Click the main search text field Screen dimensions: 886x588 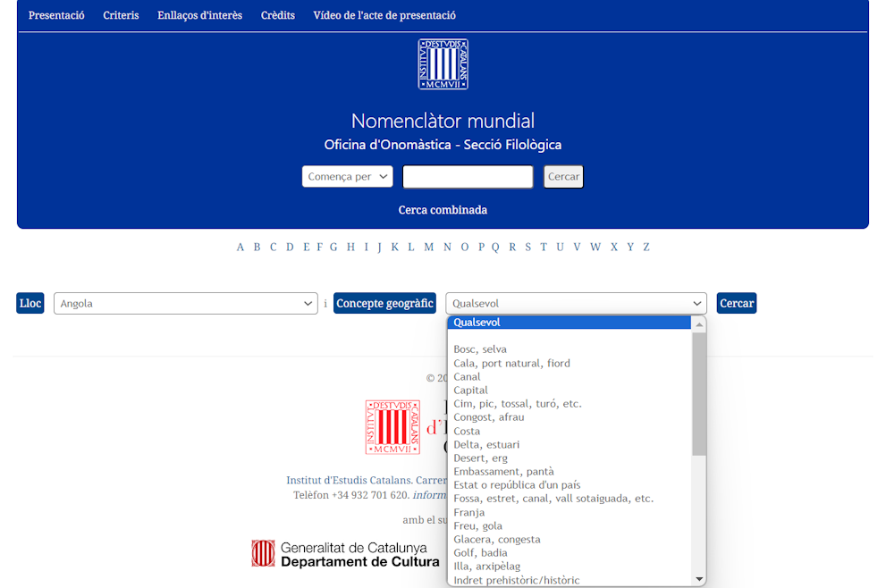click(x=468, y=177)
